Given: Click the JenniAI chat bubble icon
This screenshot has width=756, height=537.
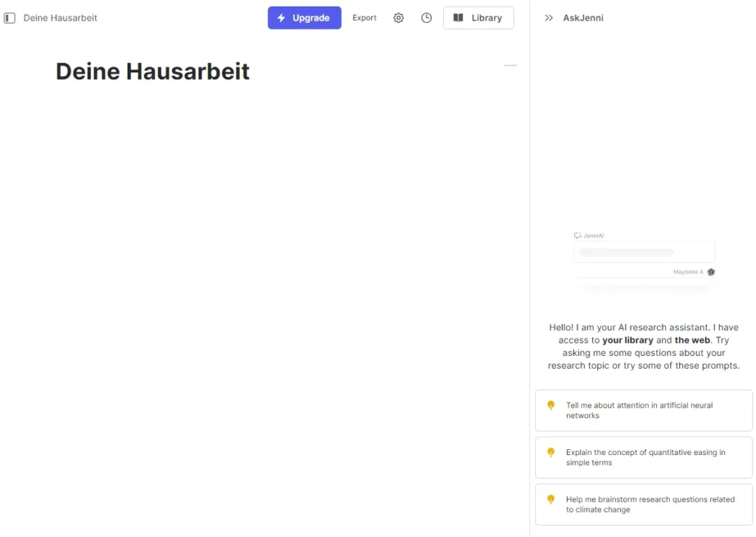Looking at the screenshot, I should coord(577,236).
